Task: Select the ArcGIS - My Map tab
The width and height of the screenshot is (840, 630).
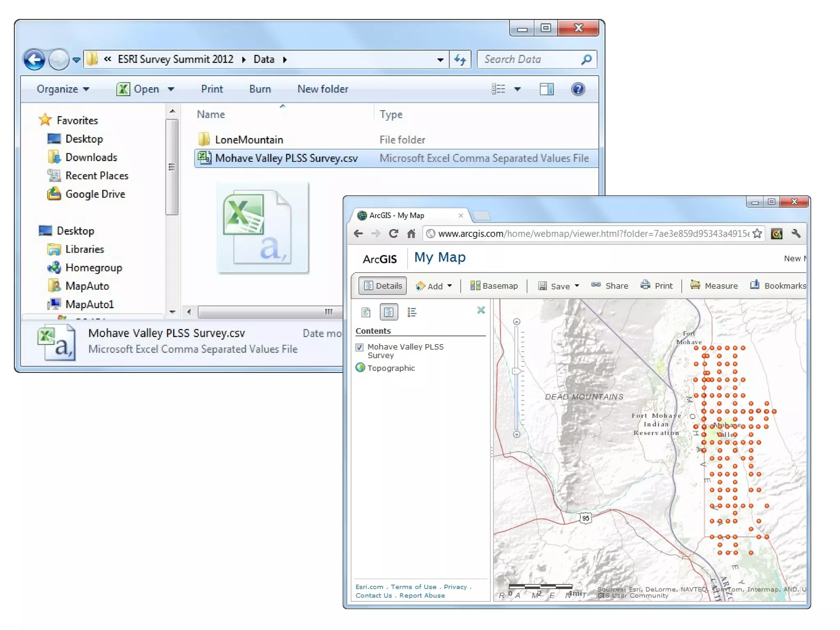Action: [x=397, y=215]
